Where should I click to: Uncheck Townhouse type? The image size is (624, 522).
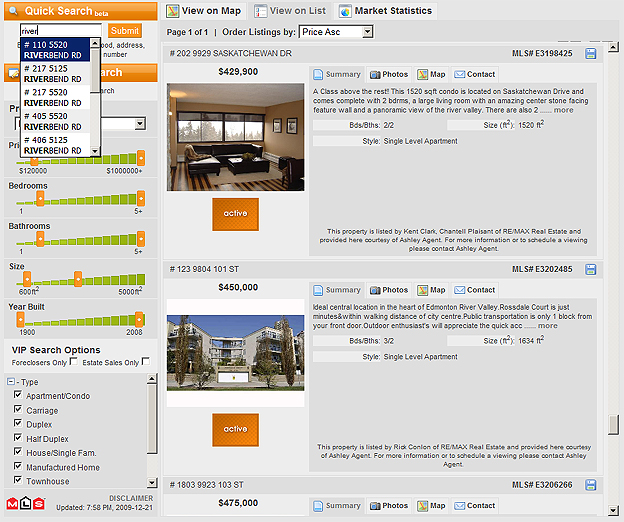point(18,480)
